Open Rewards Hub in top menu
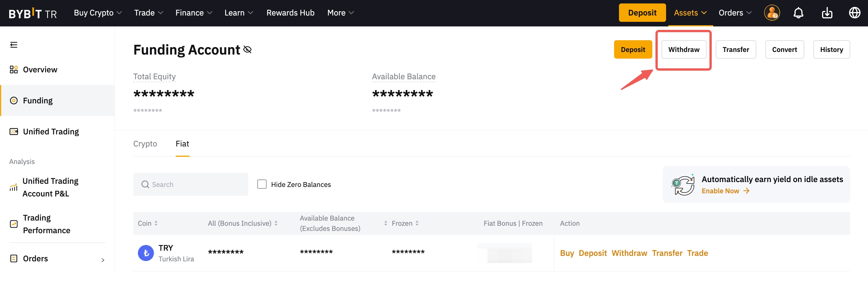The image size is (868, 305). pos(290,13)
